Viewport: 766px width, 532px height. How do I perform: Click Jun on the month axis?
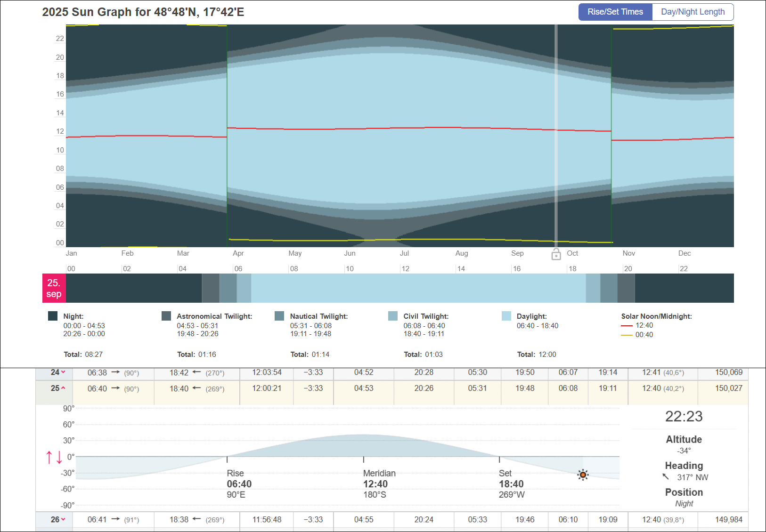[350, 253]
